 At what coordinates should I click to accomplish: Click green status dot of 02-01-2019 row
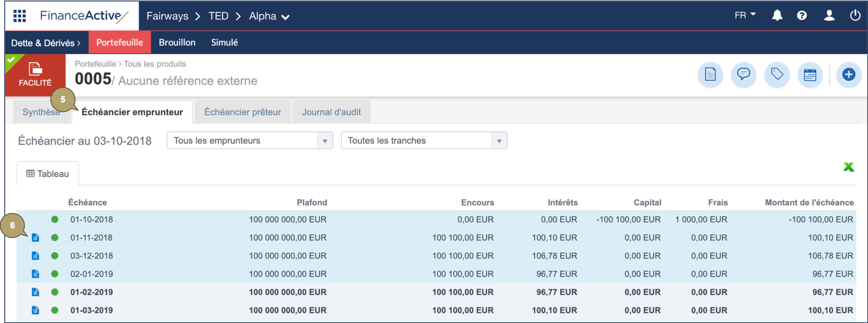click(x=55, y=274)
